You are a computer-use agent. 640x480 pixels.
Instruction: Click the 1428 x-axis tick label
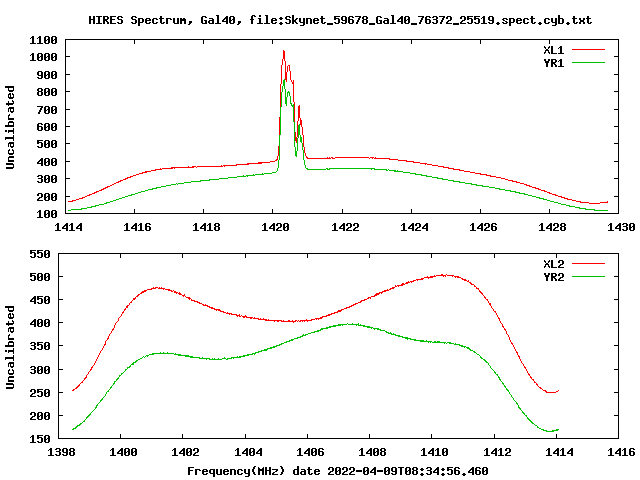click(552, 227)
